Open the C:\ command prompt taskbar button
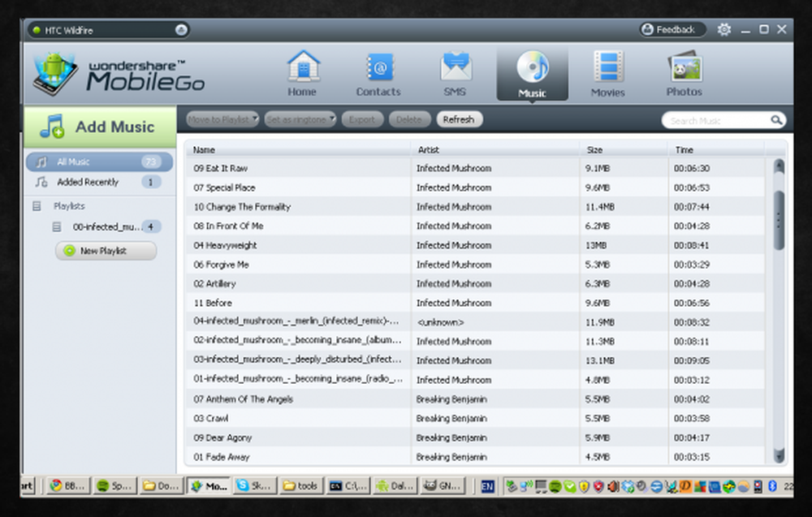Viewport: 812px width, 517px height. [348, 486]
